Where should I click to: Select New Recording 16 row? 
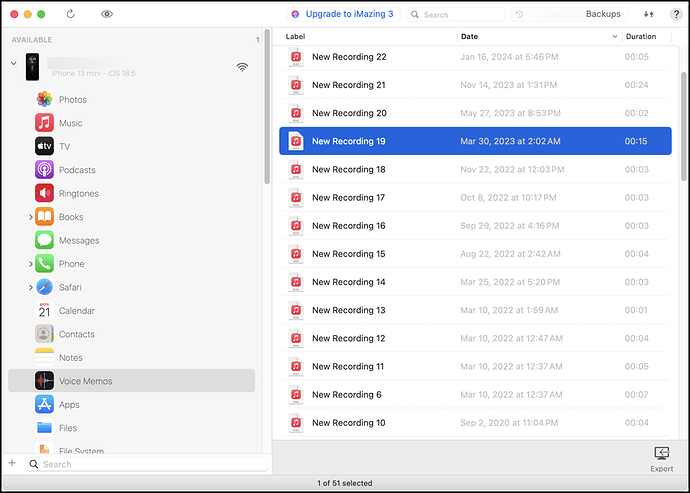[475, 226]
